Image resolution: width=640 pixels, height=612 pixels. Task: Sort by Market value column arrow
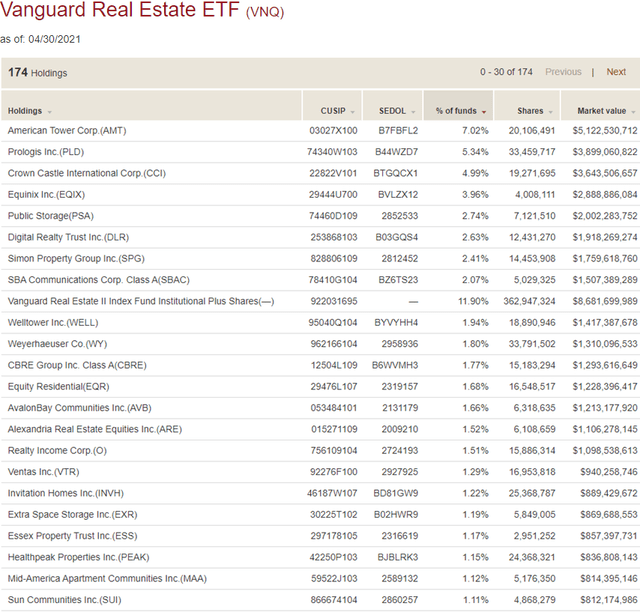[x=633, y=112]
